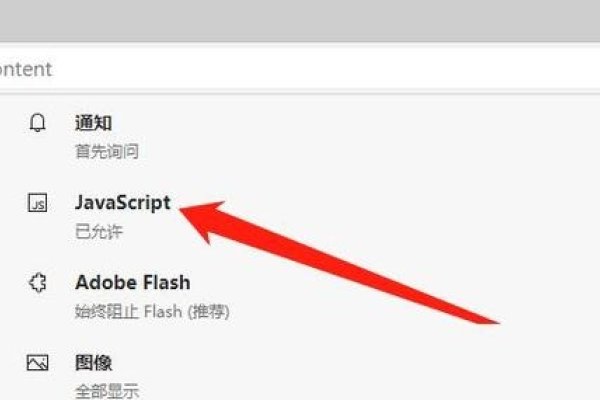Click the bell icon beside 通知

(x=38, y=123)
